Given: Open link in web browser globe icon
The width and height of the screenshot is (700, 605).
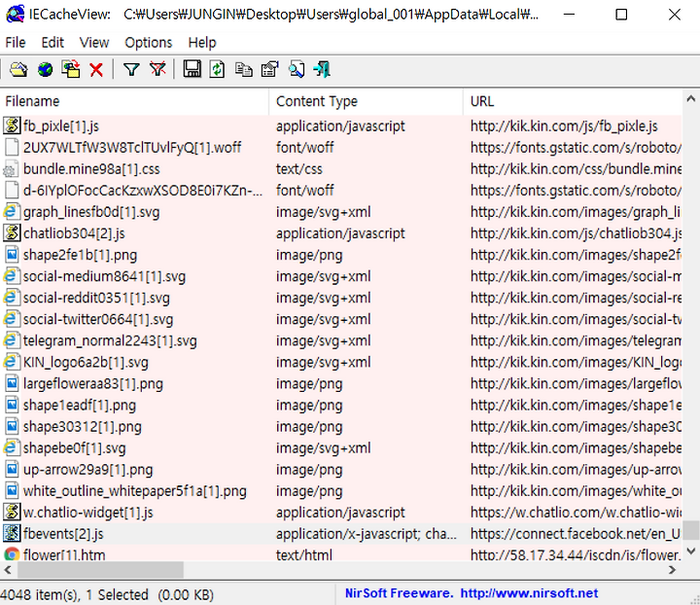Looking at the screenshot, I should (x=45, y=70).
